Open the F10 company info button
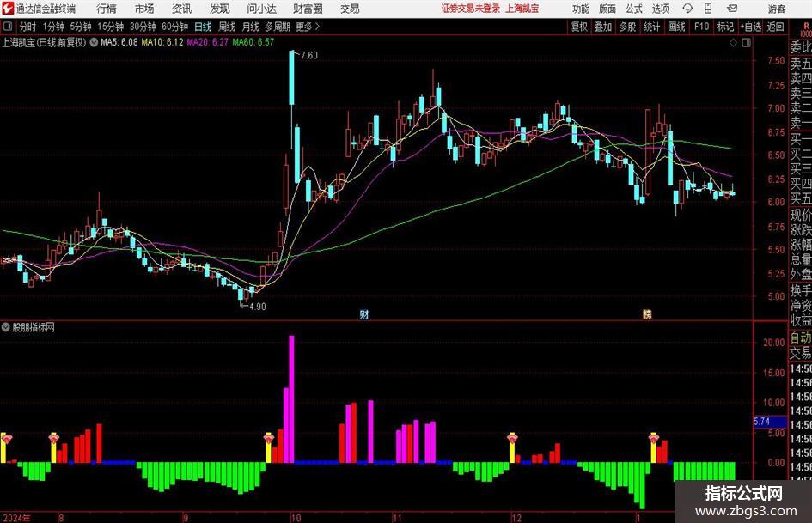The height and width of the screenshot is (523, 812). coord(702,27)
